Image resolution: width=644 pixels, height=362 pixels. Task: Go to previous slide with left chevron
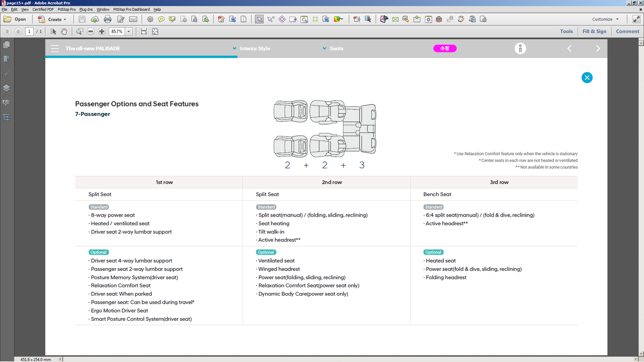pyautogui.click(x=570, y=48)
